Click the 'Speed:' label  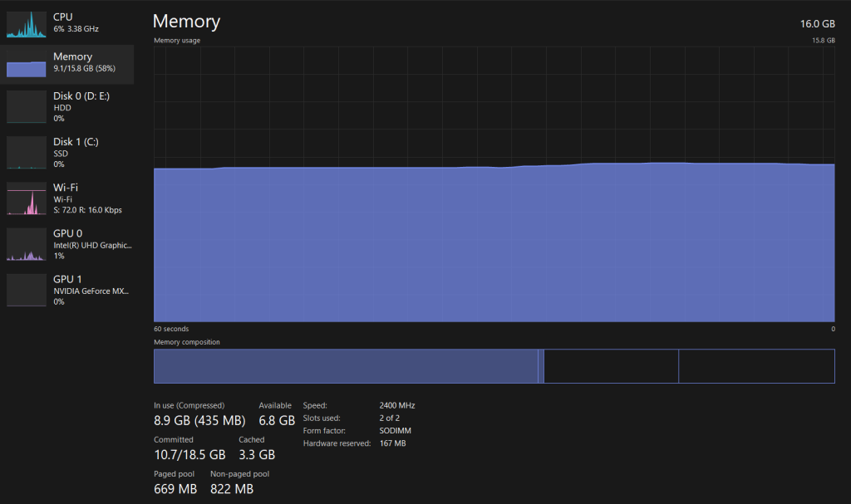click(x=315, y=405)
